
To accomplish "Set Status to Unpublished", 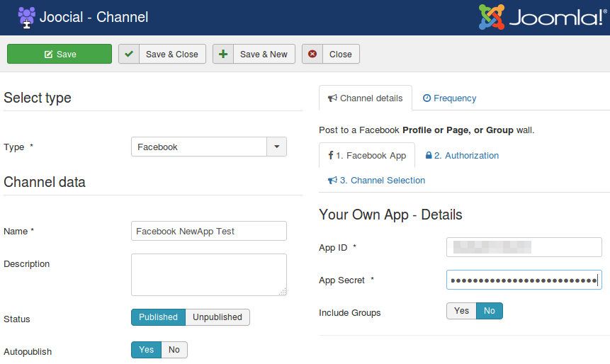I will 218,317.
